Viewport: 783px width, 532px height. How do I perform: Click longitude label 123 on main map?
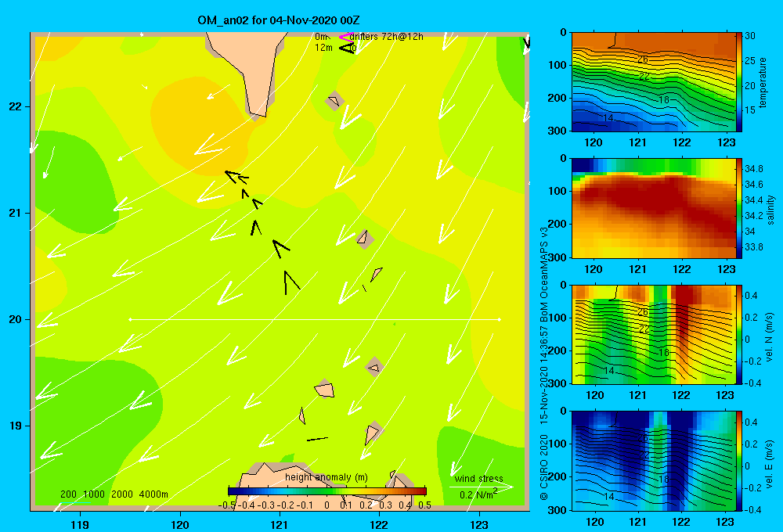click(x=479, y=524)
